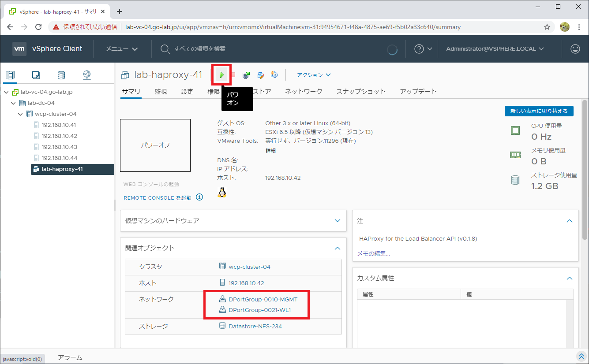Screen dimensions: 589x364
Task: Open Chrome's three-dot menu
Action: point(579,27)
